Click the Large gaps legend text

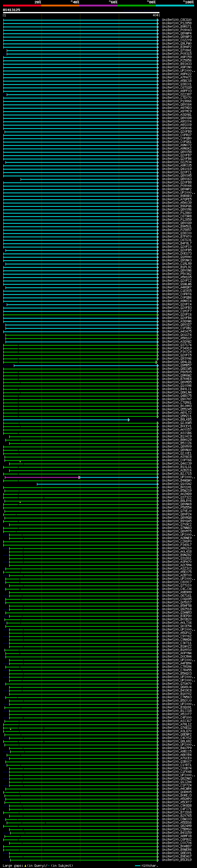pos(38,866)
